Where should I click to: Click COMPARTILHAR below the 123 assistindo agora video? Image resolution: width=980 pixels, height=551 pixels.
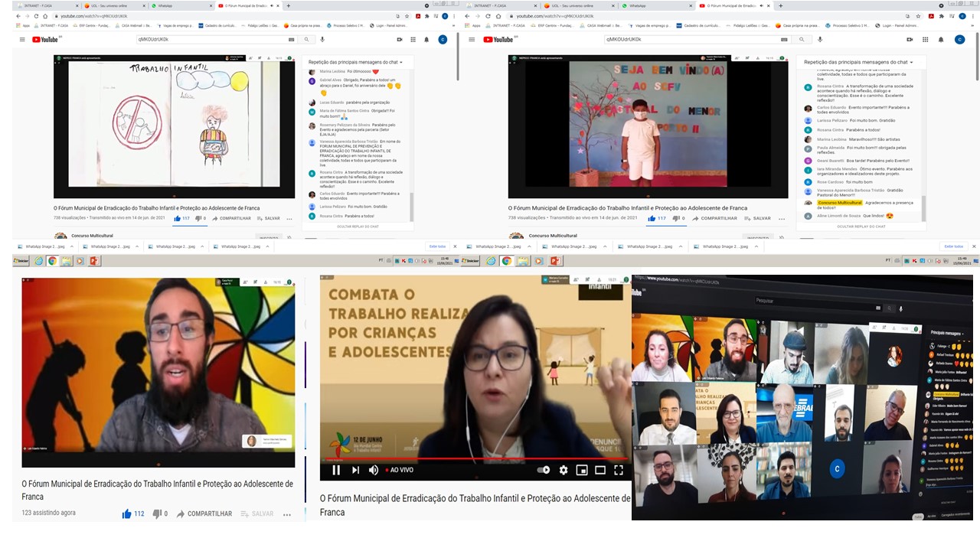click(x=204, y=514)
